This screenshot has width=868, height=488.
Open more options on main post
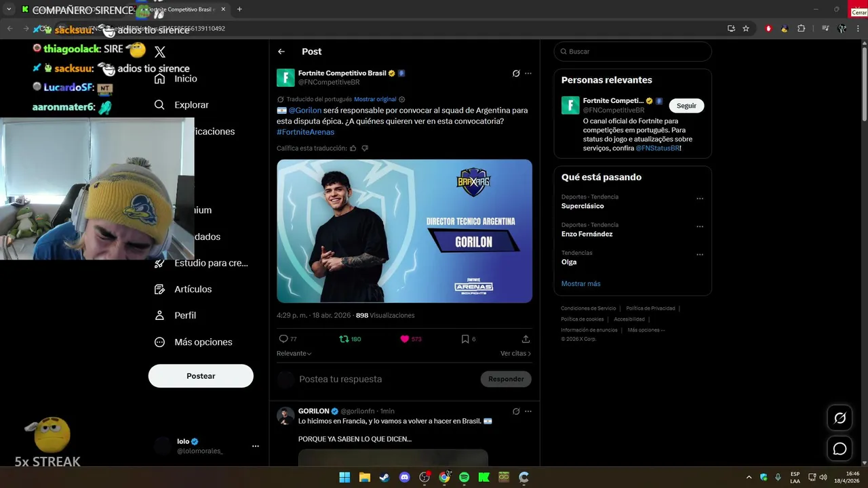(528, 73)
